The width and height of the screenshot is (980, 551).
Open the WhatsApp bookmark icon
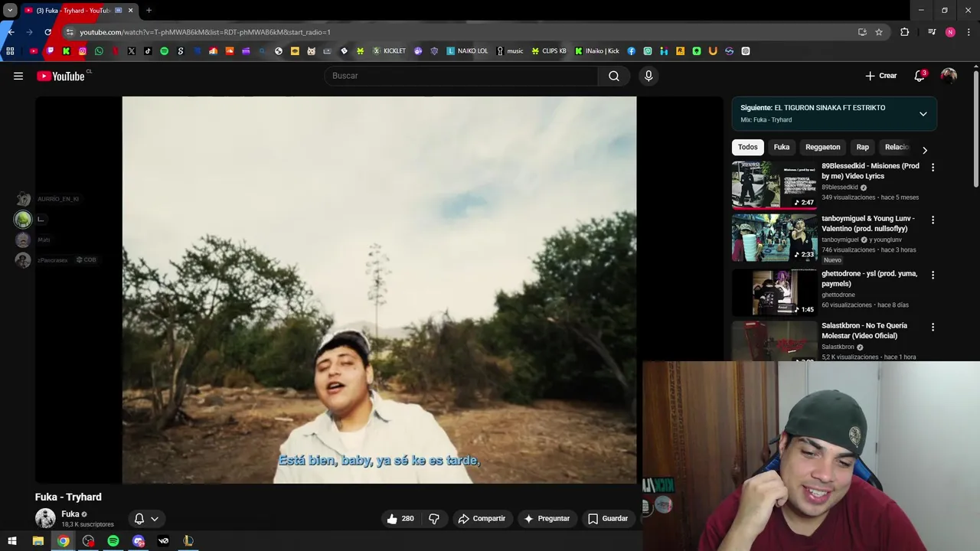[x=99, y=51]
